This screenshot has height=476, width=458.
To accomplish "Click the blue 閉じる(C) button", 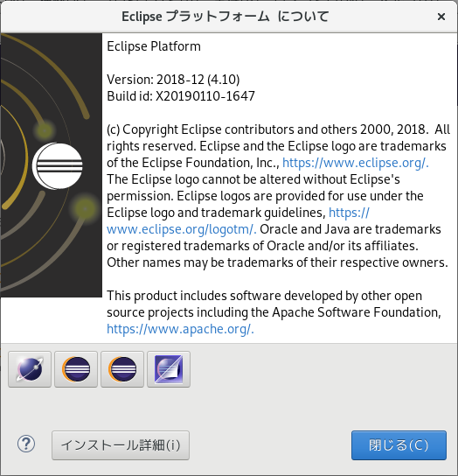I will 399,445.
